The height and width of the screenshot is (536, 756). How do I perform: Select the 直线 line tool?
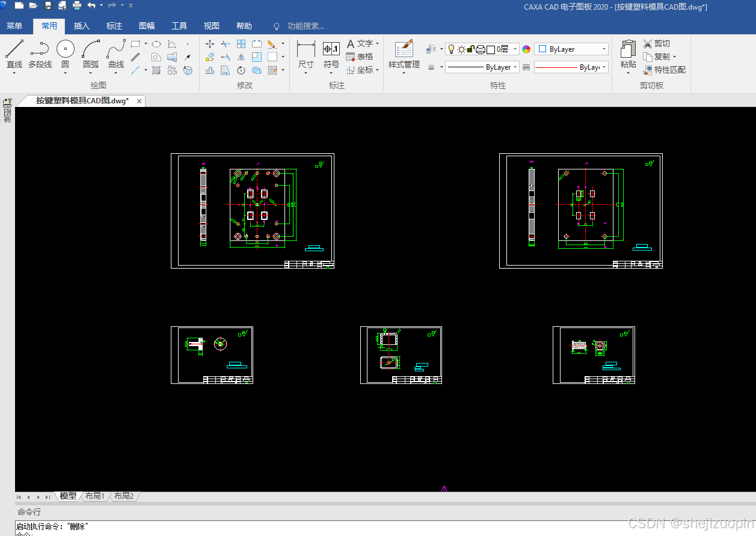(14, 53)
